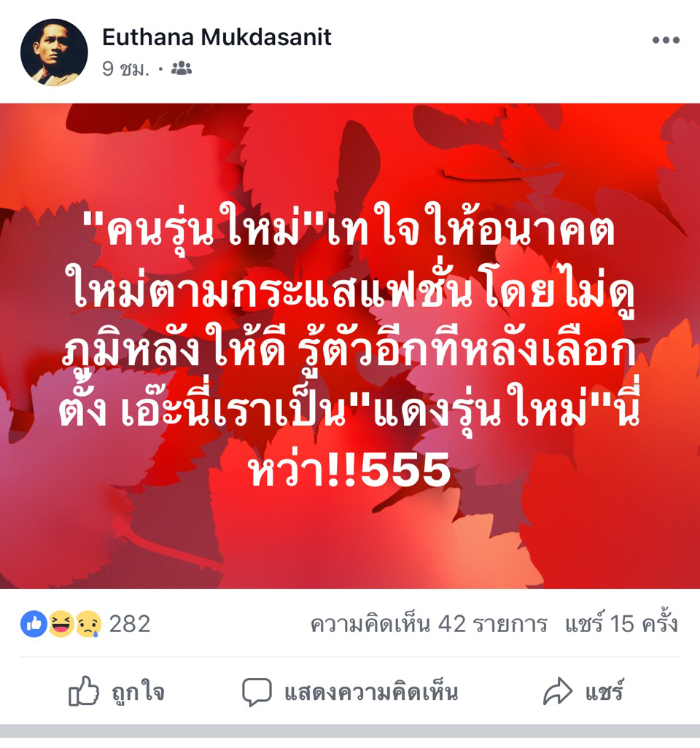Tap the blue thumbs-up reaction icon
Image resolution: width=700 pixels, height=748 pixels.
34,623
